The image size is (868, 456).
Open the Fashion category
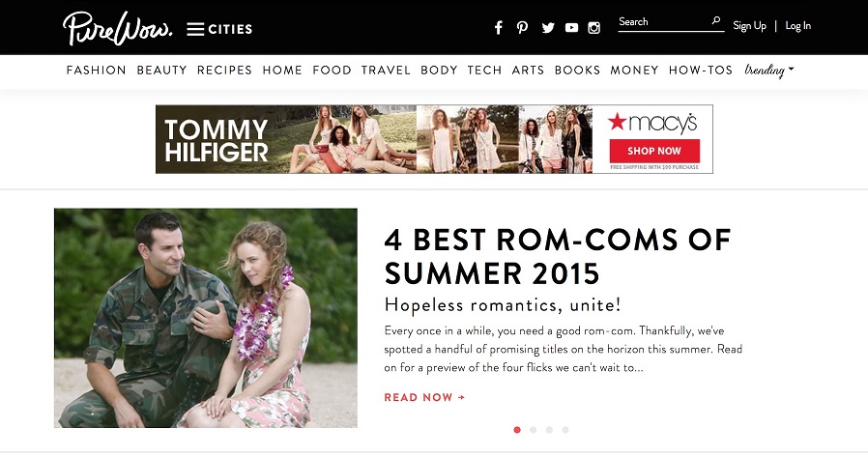[x=97, y=71]
